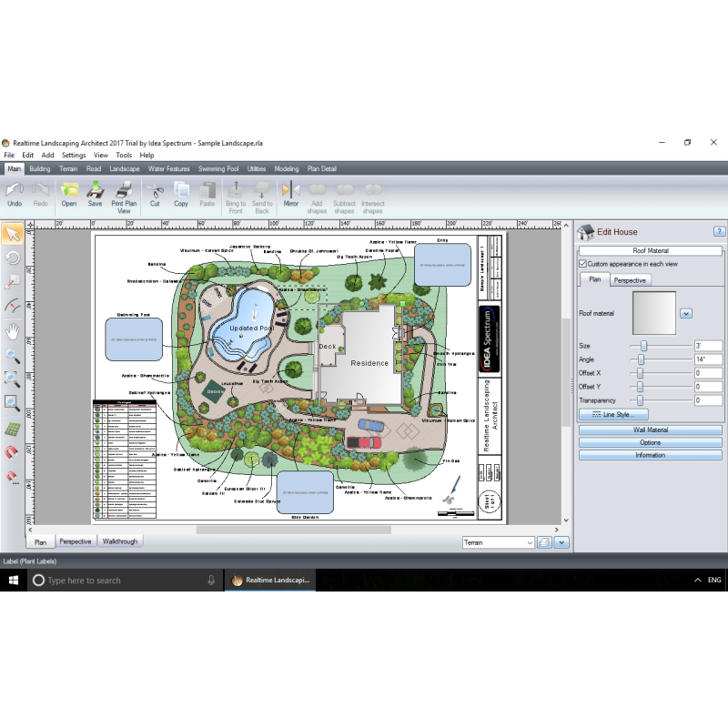Click the Save toolbar icon
The image size is (728, 728).
[x=95, y=195]
